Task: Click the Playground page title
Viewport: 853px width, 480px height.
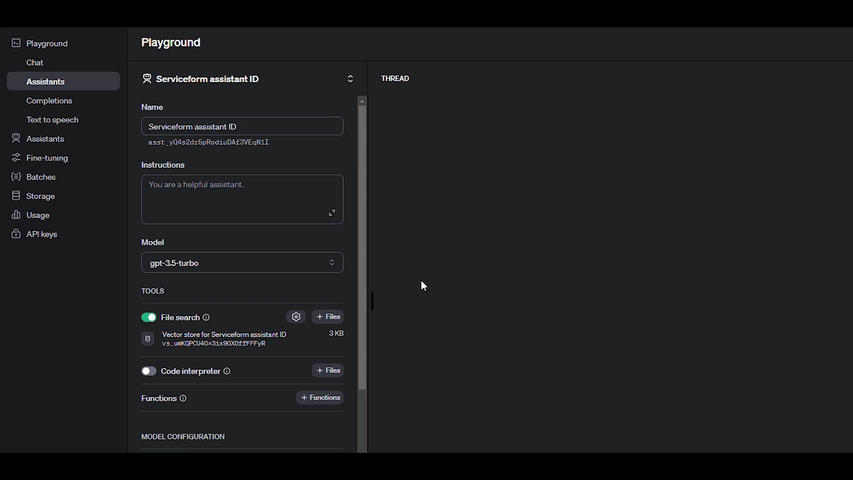Action: 171,42
